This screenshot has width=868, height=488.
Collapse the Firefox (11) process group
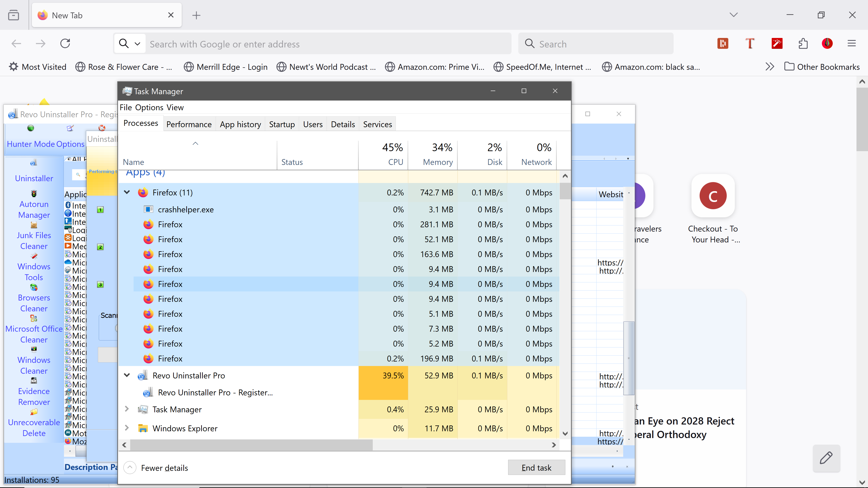[127, 192]
